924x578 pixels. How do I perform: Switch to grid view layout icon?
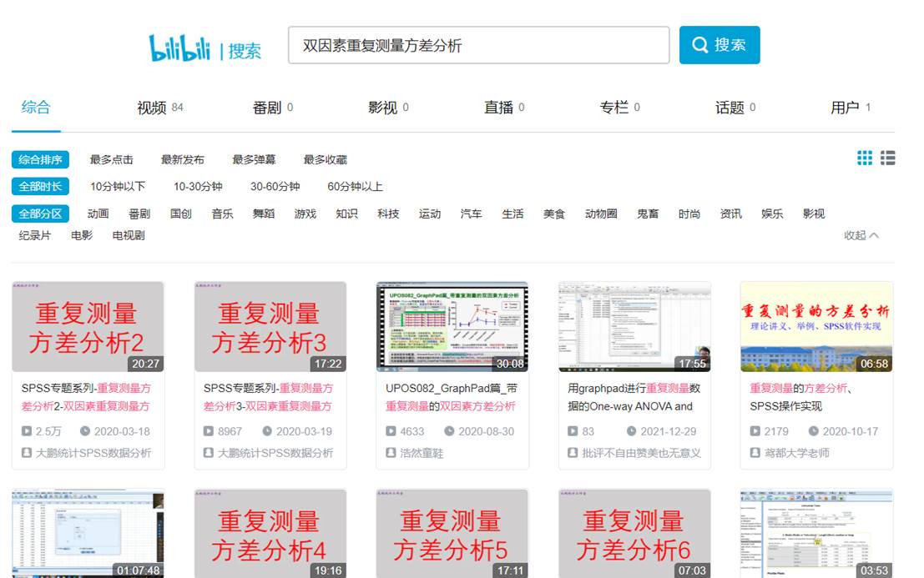[x=865, y=158]
